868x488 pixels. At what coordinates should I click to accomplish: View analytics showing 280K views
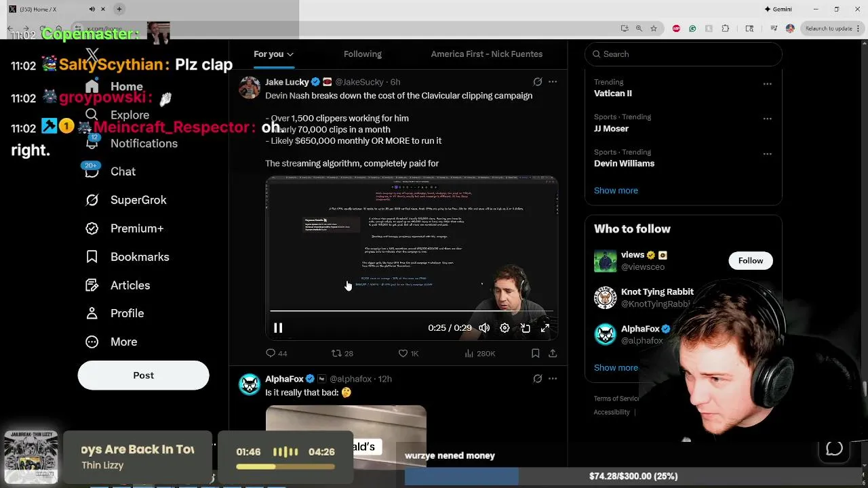pos(479,353)
